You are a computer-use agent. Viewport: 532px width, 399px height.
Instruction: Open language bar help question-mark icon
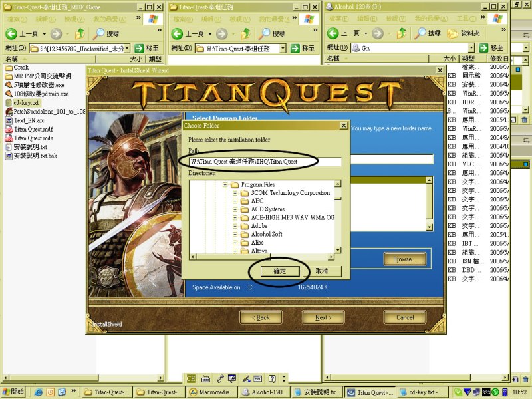272,378
